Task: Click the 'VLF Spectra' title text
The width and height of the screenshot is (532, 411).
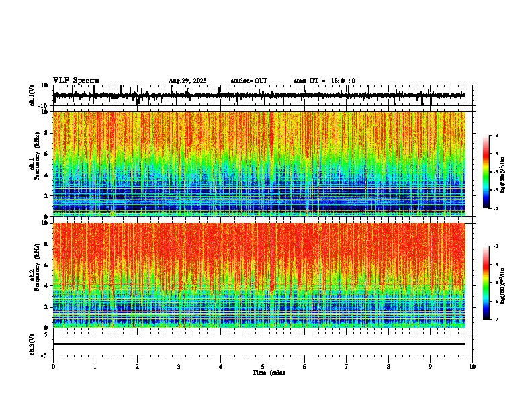Action: click(x=76, y=81)
